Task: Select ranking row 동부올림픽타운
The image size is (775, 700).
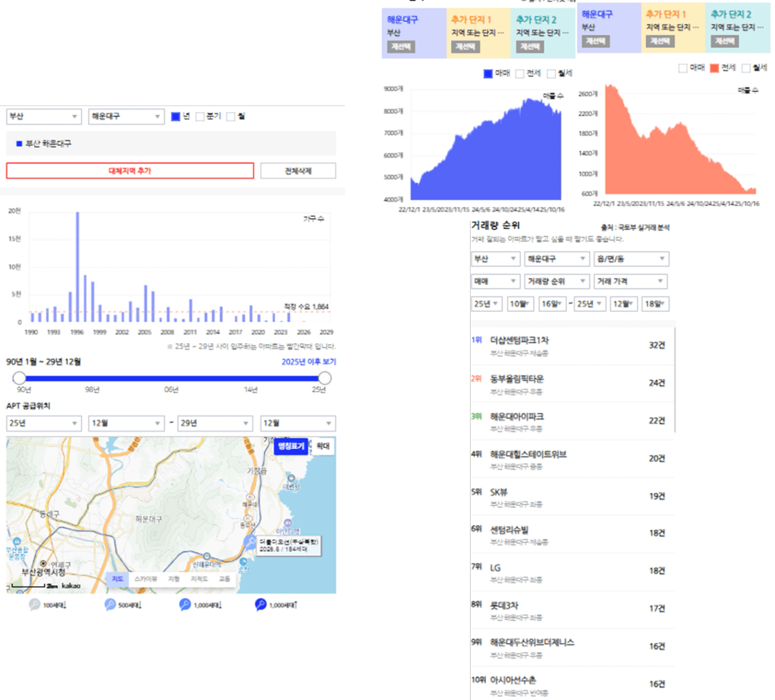Action: point(572,384)
